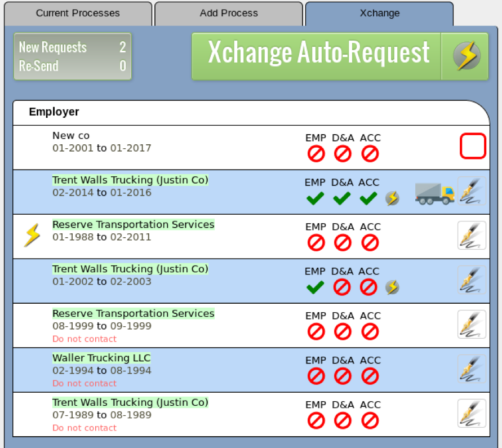Click ACC prohibited icon for Reserve Transportation 01-1988
The height and width of the screenshot is (448, 502).
tap(370, 243)
